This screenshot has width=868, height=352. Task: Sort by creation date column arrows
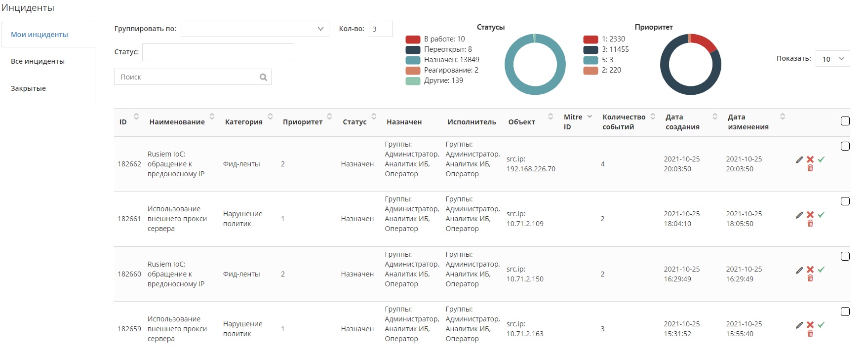pos(715,117)
